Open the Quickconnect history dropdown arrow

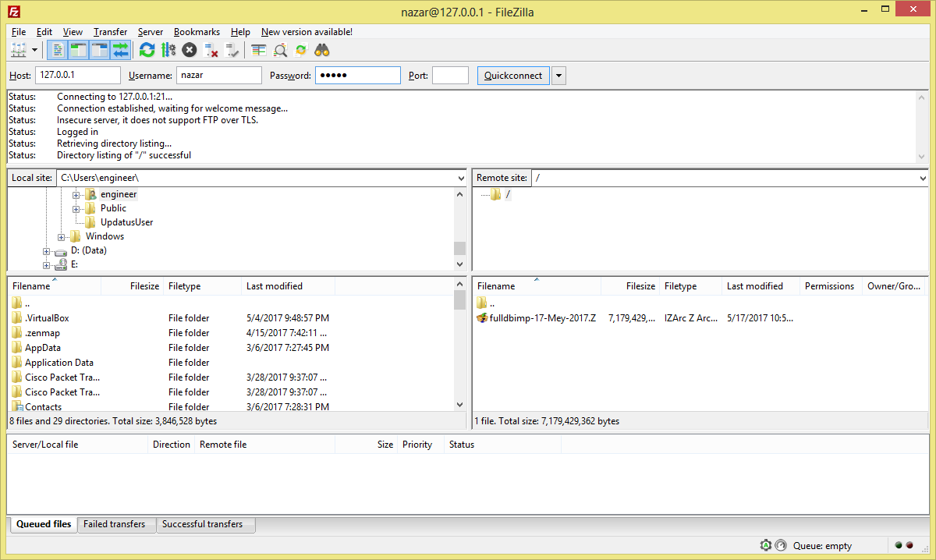pos(558,76)
